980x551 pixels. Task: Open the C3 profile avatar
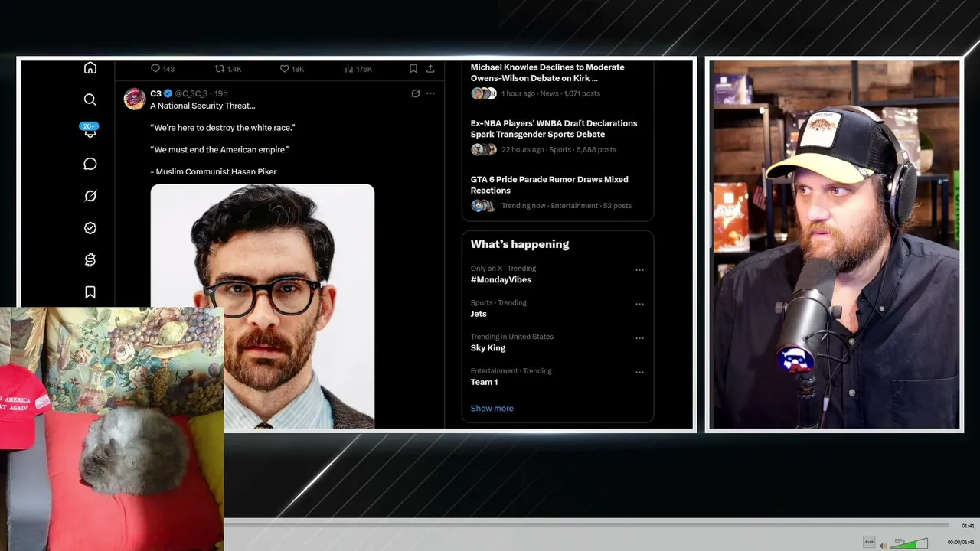click(x=135, y=99)
